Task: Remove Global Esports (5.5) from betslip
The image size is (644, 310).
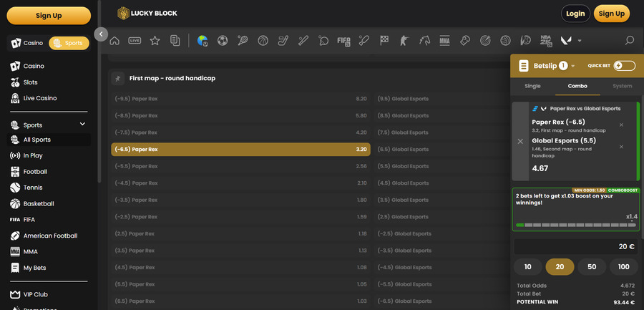Action: [x=621, y=147]
